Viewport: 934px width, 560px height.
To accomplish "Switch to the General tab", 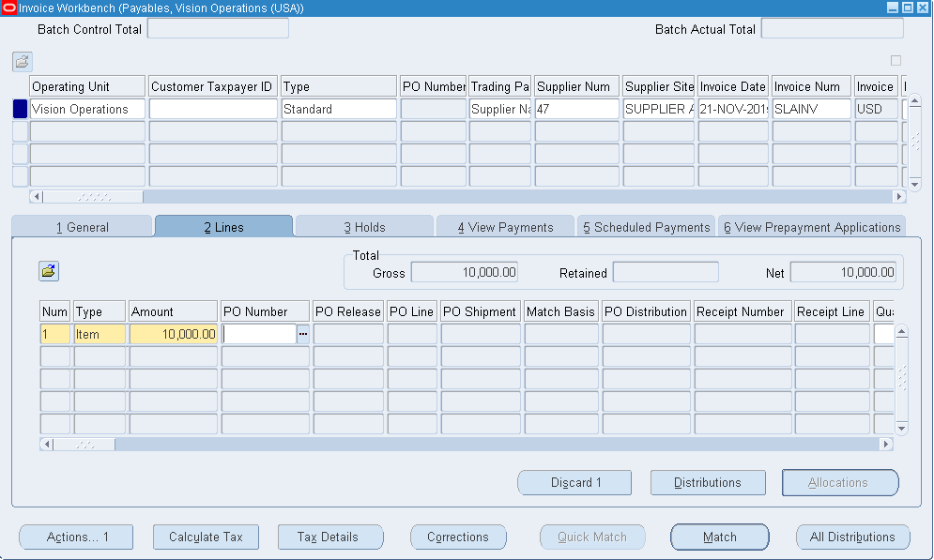I will [82, 227].
